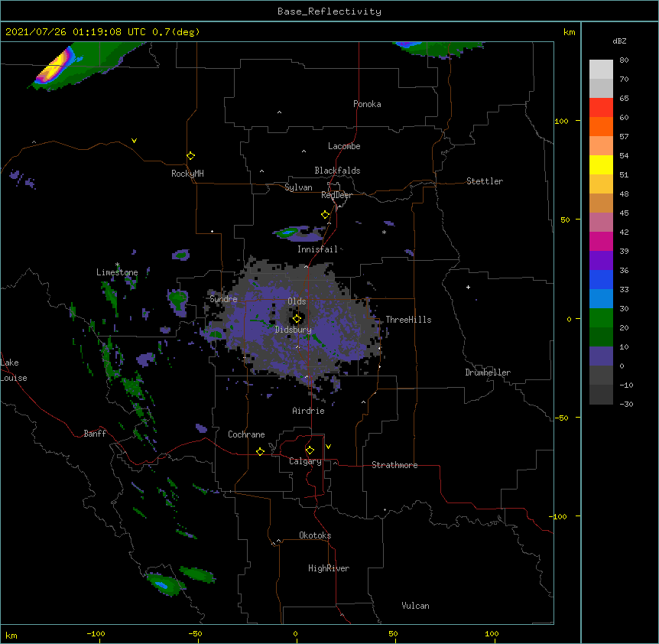The image size is (659, 644).
Task: Click the white asterisk marker east of Innisfail
Action: pos(384,232)
